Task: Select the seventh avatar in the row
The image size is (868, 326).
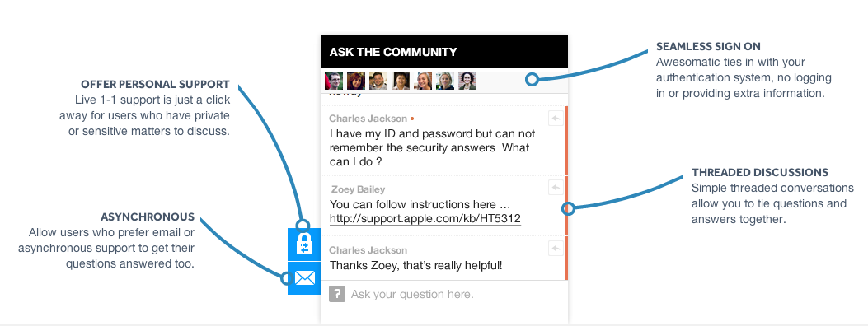Action: [467, 81]
